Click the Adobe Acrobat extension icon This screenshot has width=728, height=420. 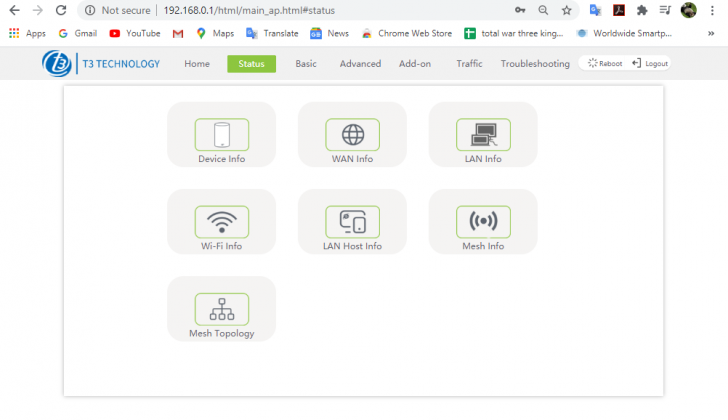(x=619, y=10)
